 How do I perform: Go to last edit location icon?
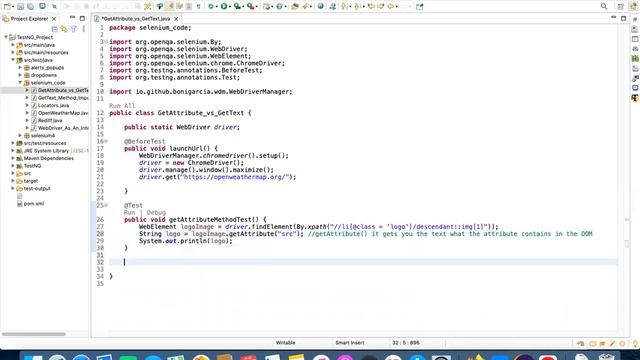coord(371,7)
